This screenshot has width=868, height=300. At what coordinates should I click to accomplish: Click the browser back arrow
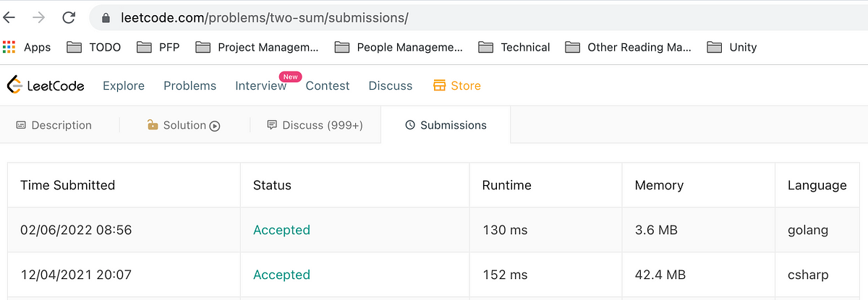pyautogui.click(x=9, y=17)
